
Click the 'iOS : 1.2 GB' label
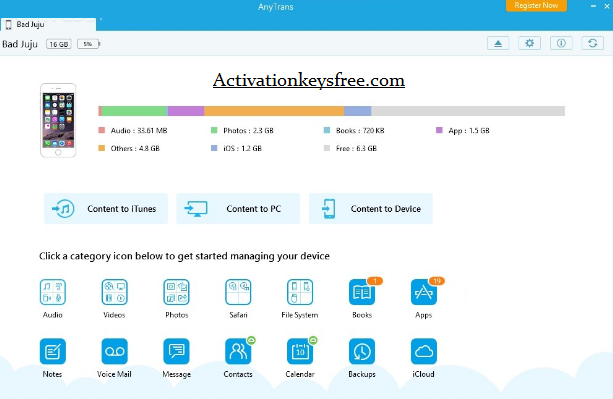242,149
